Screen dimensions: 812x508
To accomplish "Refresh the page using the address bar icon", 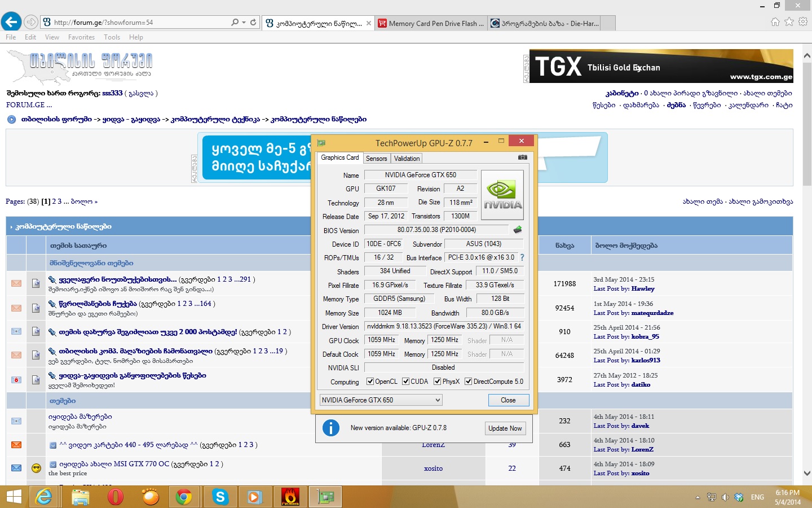I will [253, 23].
